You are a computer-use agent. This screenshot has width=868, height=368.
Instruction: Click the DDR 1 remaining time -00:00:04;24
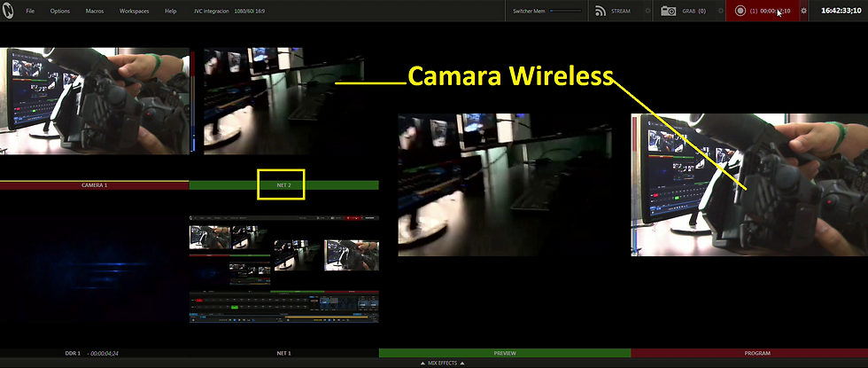coord(101,353)
